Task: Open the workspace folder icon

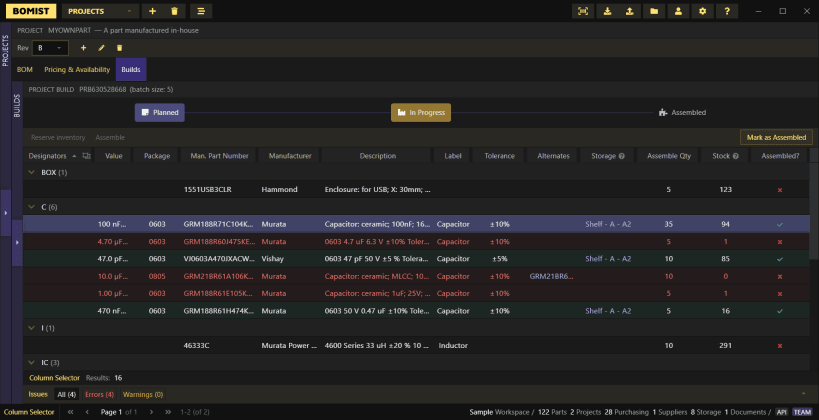Action: pos(654,11)
